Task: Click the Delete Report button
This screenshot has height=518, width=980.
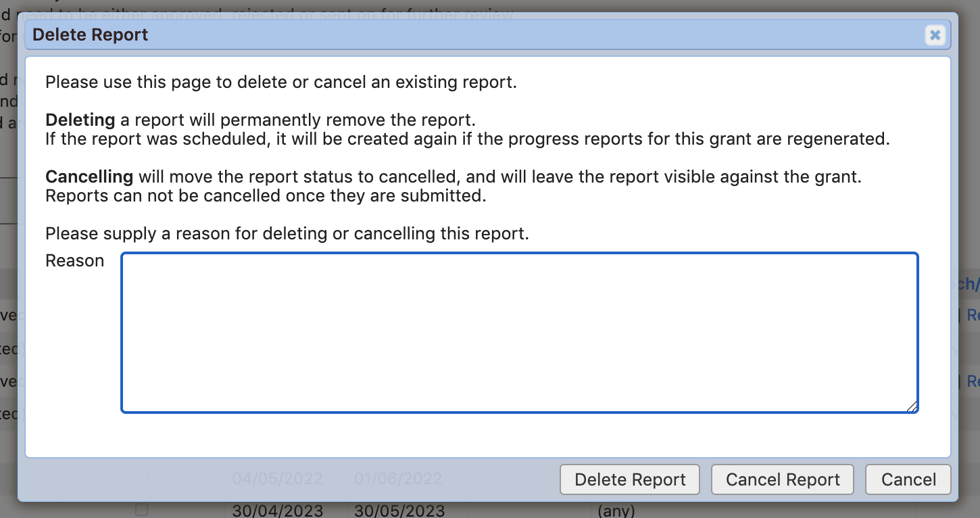Action: (x=630, y=479)
